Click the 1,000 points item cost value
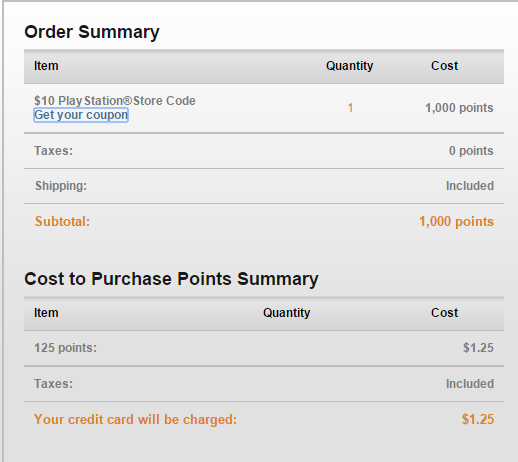This screenshot has width=518, height=462. [x=459, y=108]
